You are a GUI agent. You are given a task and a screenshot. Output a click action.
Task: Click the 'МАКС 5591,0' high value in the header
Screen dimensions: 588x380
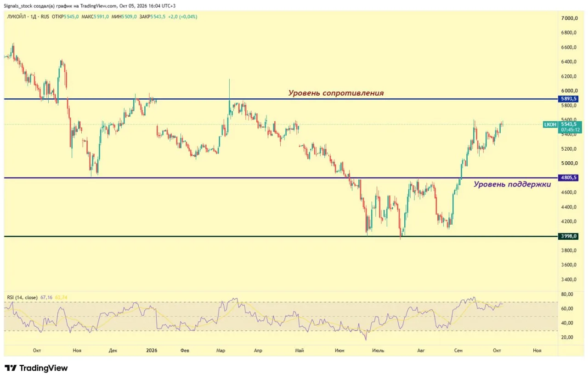[96, 17]
